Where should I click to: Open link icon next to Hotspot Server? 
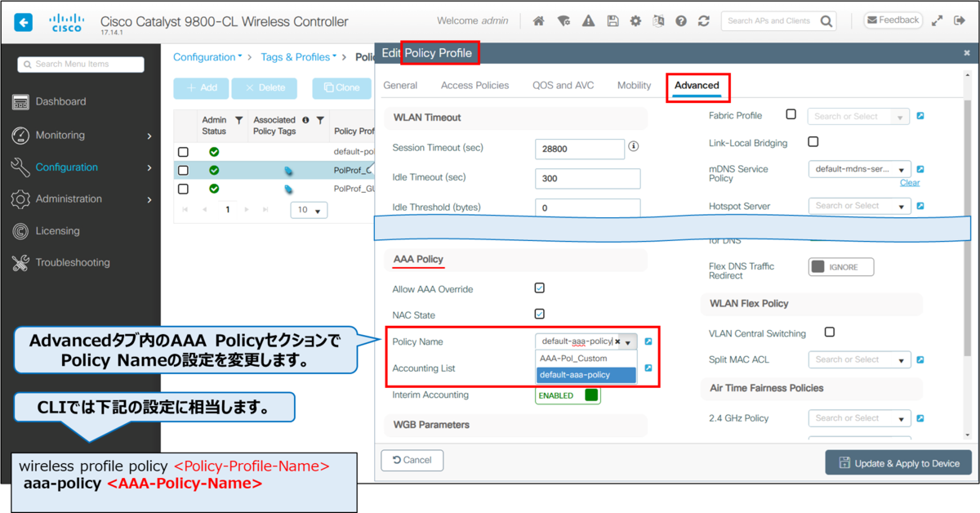(x=920, y=206)
